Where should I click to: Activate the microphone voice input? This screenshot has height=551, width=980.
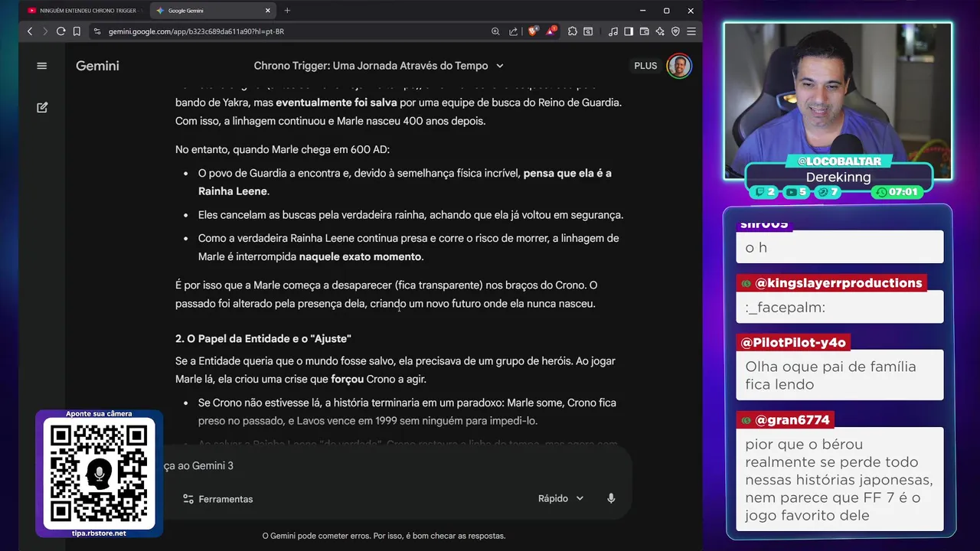tap(611, 498)
